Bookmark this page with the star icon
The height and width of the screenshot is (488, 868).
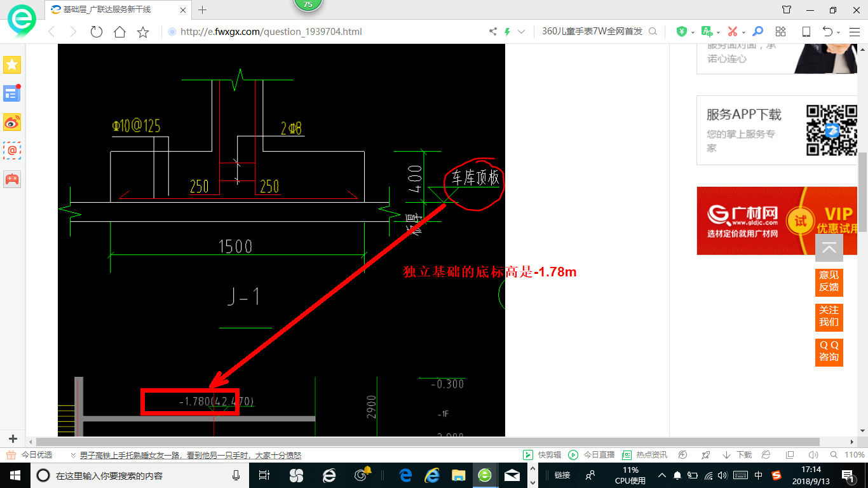143,32
